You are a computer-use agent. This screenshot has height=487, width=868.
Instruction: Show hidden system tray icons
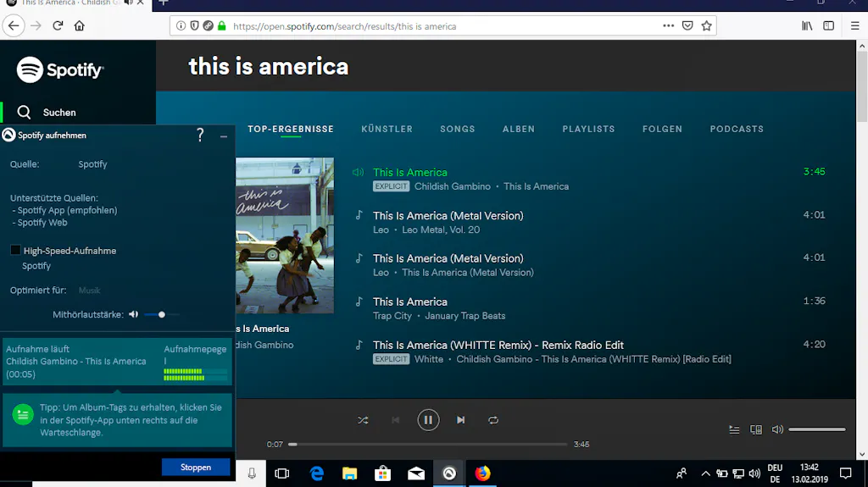point(705,473)
